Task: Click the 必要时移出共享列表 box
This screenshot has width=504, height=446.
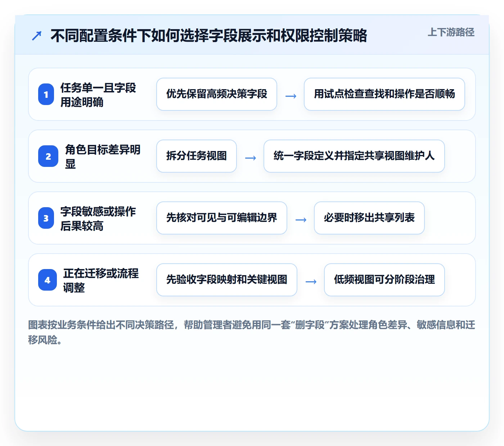Action: point(369,218)
